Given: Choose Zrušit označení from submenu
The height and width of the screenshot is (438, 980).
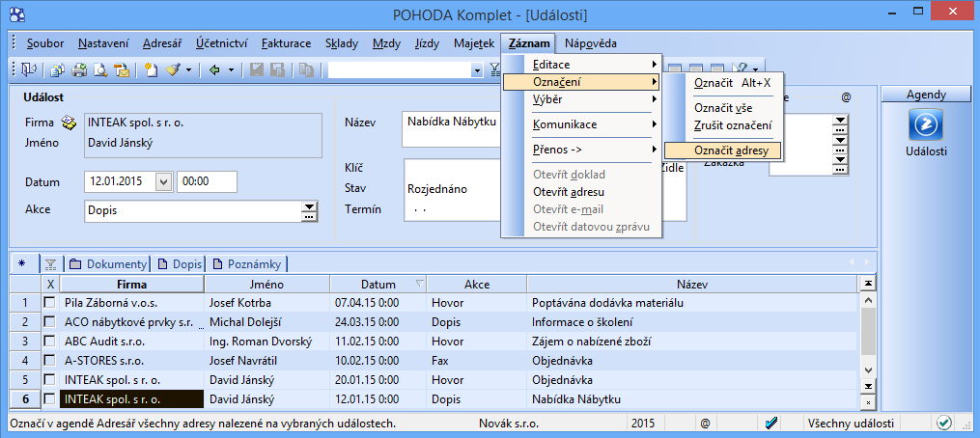Looking at the screenshot, I should [723, 125].
